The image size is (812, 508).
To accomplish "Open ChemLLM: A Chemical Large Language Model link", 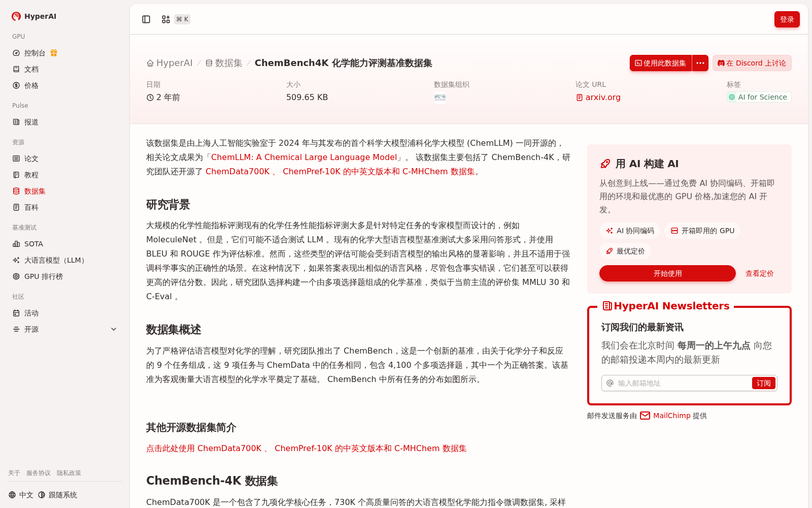I will [x=304, y=157].
